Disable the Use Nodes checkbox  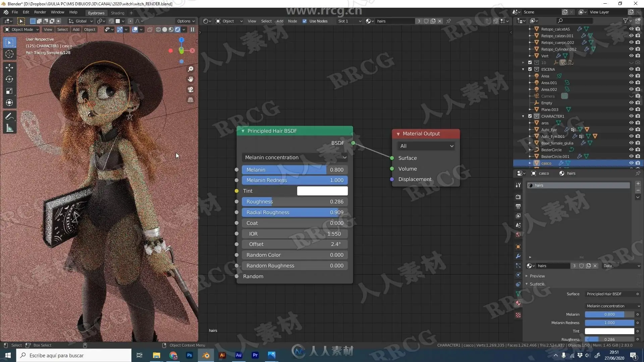305,21
